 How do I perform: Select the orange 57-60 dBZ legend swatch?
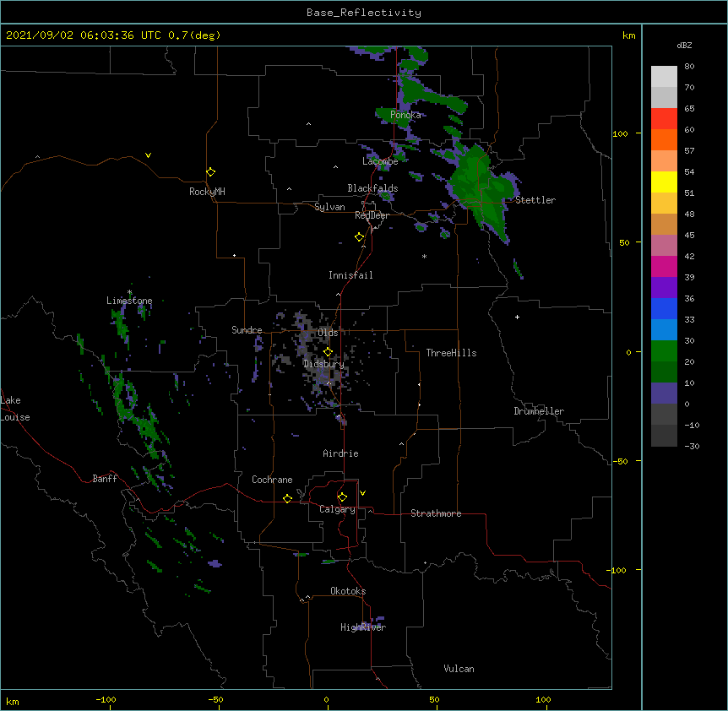coord(664,139)
